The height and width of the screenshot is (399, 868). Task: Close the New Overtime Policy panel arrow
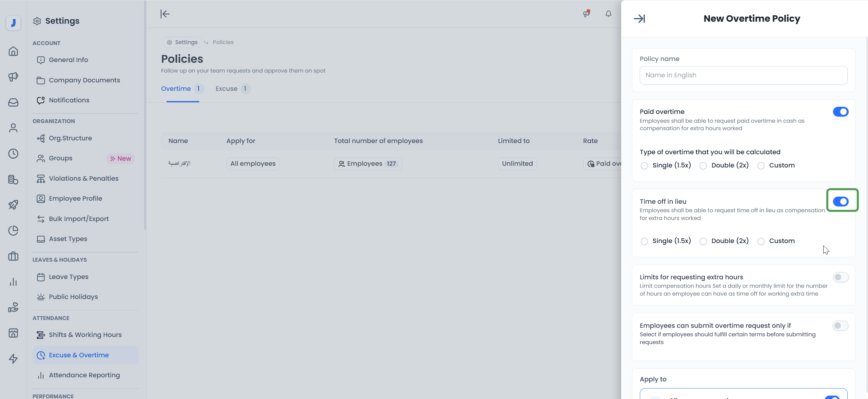639,19
